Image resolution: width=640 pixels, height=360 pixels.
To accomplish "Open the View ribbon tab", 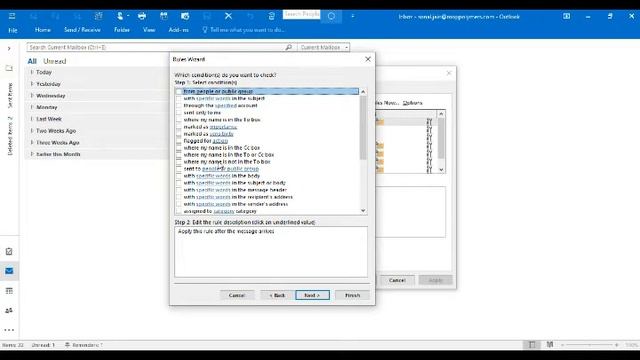I will point(149,30).
